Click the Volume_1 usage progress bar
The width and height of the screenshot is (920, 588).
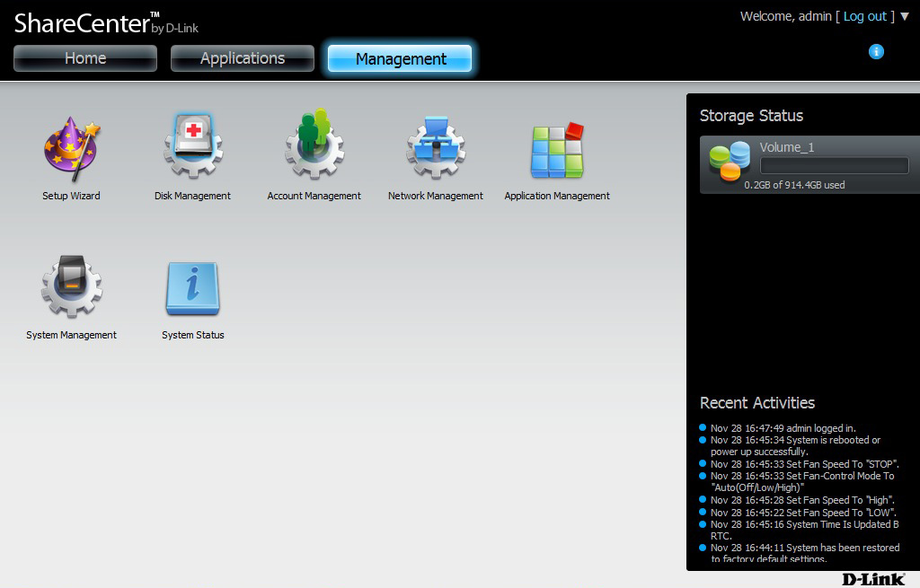point(834,166)
